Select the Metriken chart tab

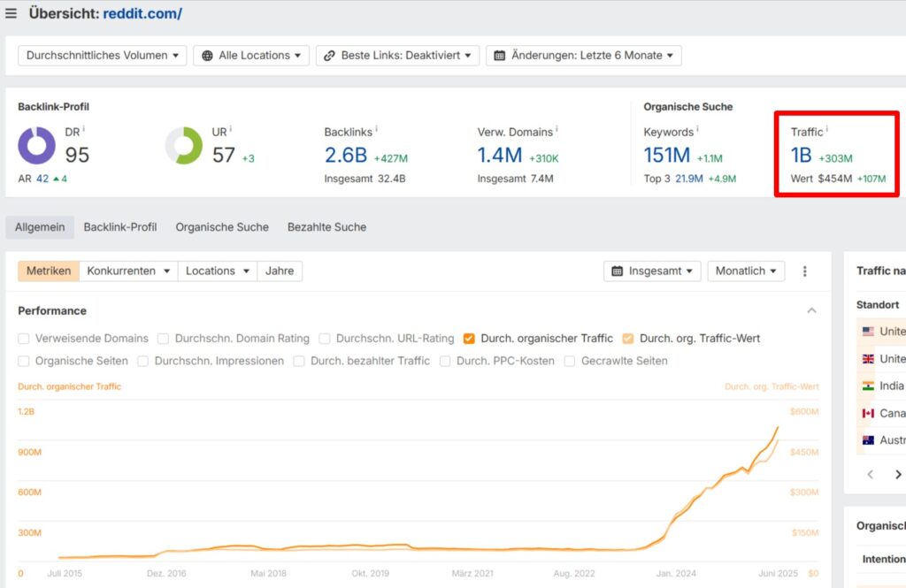[49, 271]
